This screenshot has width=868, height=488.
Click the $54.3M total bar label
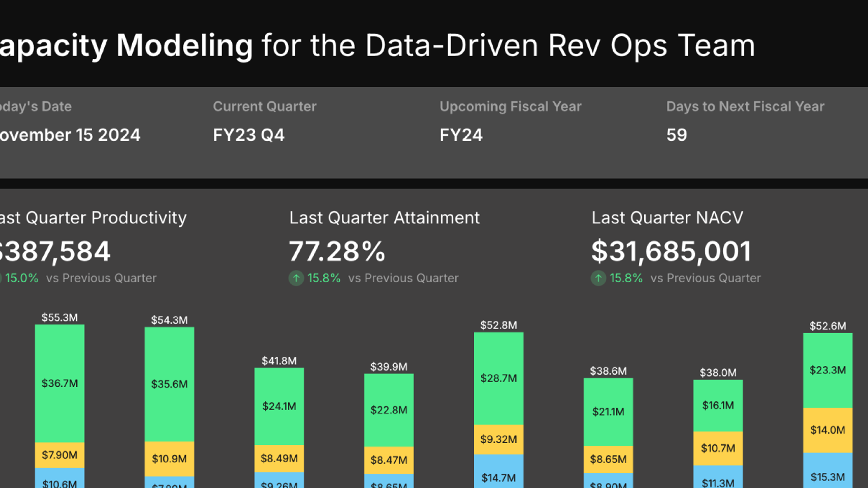(x=170, y=320)
